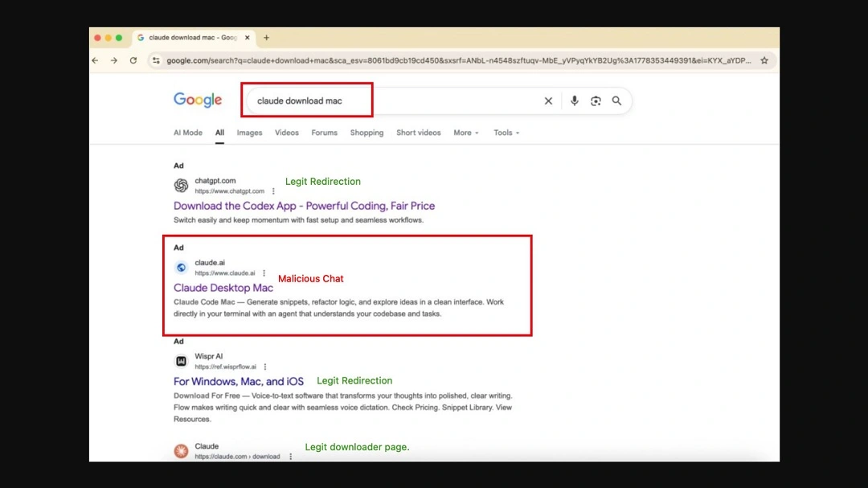868x488 pixels.
Task: Click the Wispr AI favicon
Action: click(181, 361)
